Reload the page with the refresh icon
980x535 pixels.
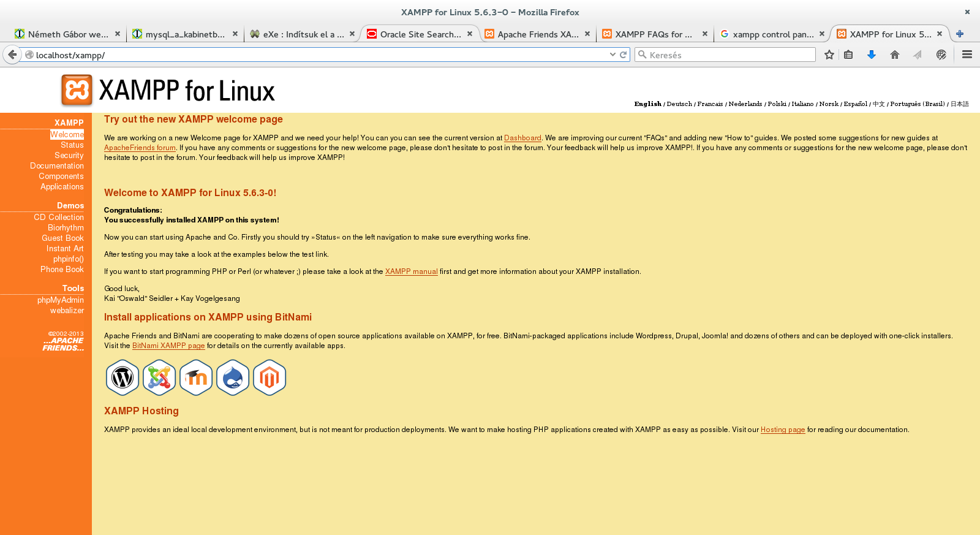[624, 55]
